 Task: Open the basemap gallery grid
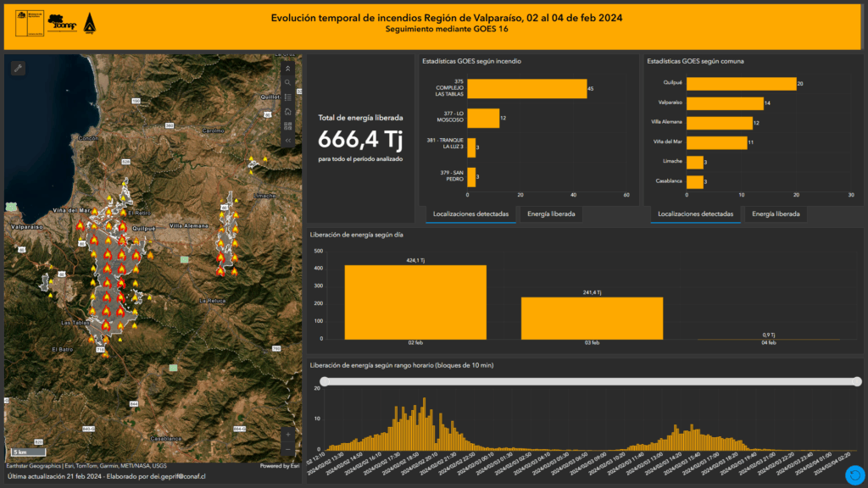point(288,126)
